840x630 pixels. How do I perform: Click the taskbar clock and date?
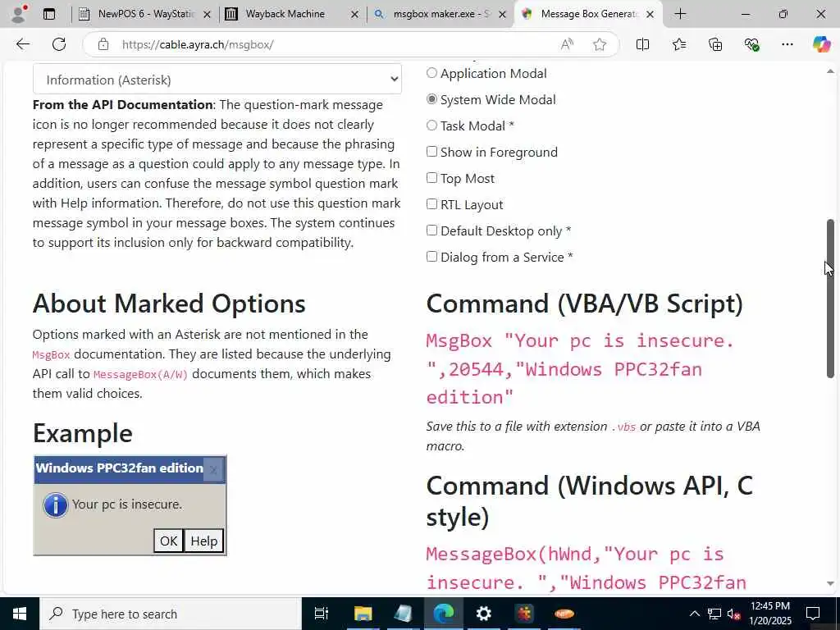770,614
